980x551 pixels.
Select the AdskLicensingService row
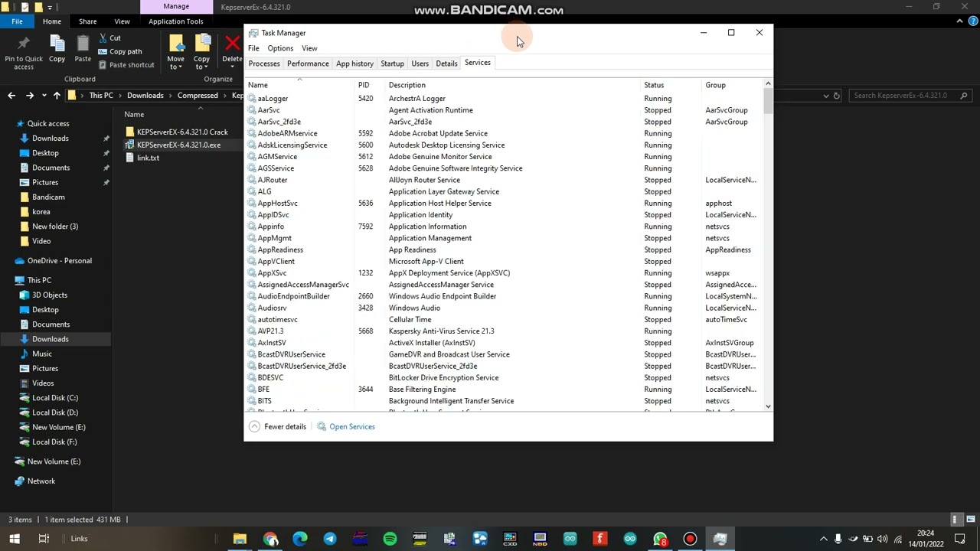point(503,145)
